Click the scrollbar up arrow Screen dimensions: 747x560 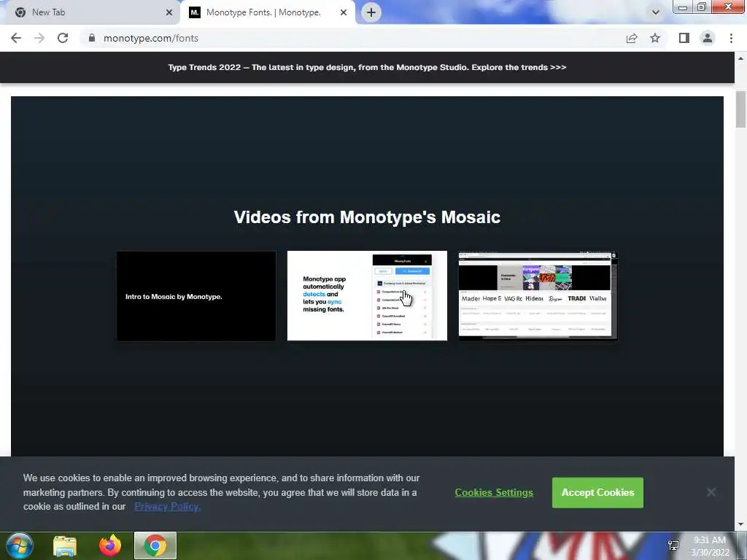click(740, 58)
